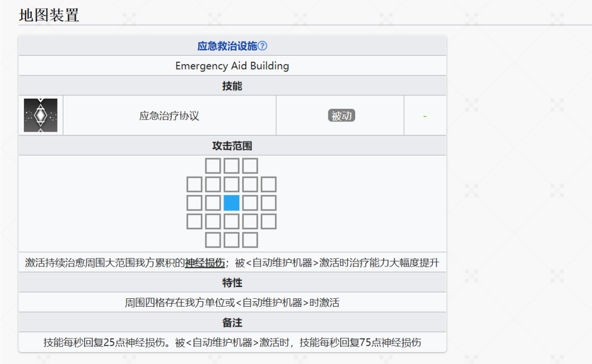This screenshot has width=592, height=364.
Task: Click the Emergency Aid Building text
Action: [232, 66]
